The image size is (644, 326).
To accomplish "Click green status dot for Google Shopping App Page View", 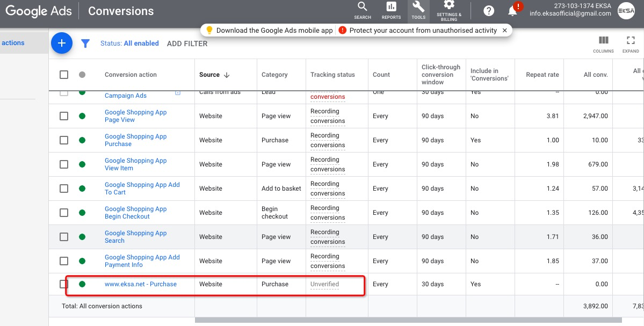I will (82, 116).
